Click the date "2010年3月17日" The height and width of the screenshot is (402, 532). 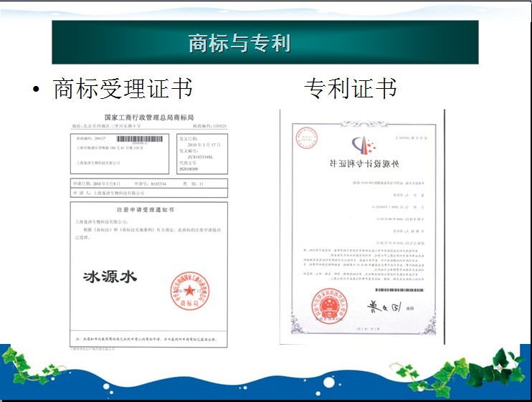(204, 145)
